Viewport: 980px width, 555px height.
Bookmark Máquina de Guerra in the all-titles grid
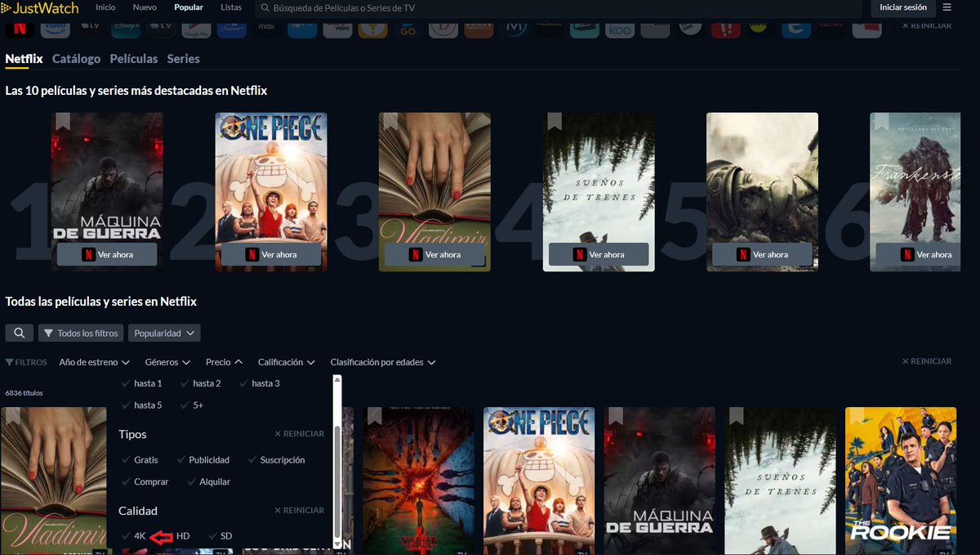pos(616,416)
